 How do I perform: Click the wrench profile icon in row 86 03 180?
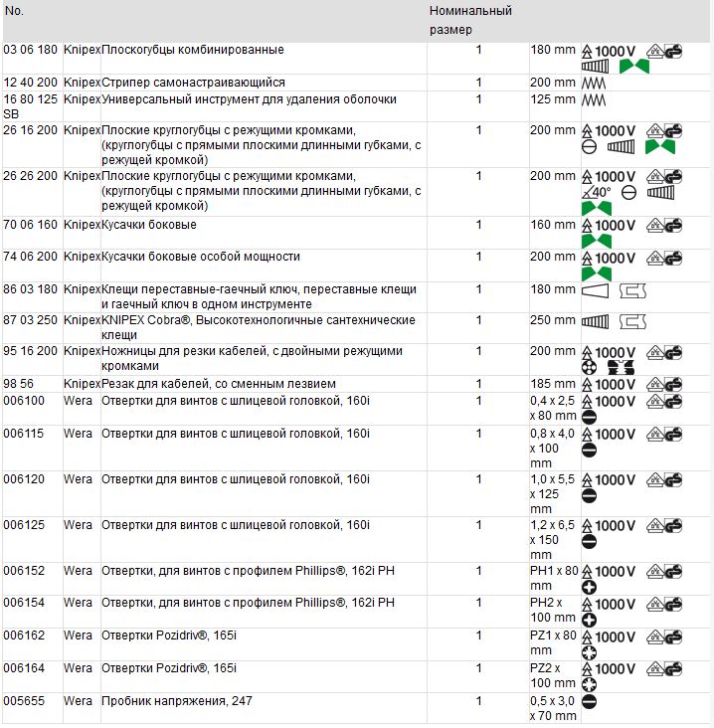tap(632, 290)
